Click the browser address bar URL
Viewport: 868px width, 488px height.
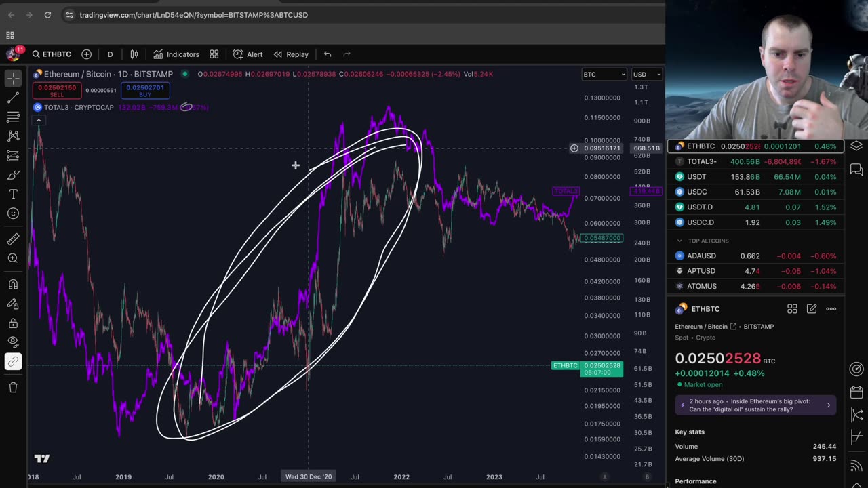(193, 15)
